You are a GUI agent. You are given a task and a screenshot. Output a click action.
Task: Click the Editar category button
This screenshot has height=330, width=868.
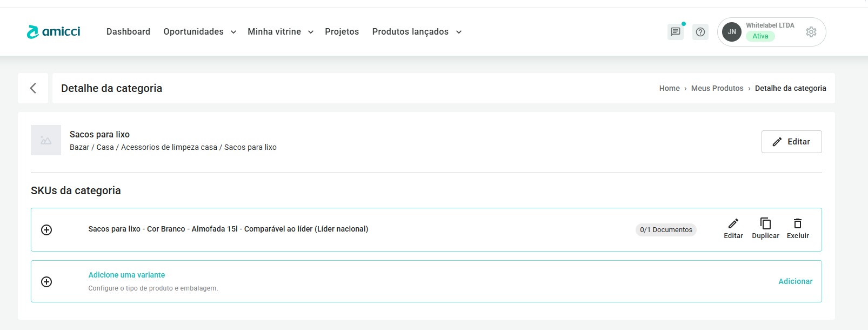[x=791, y=142]
